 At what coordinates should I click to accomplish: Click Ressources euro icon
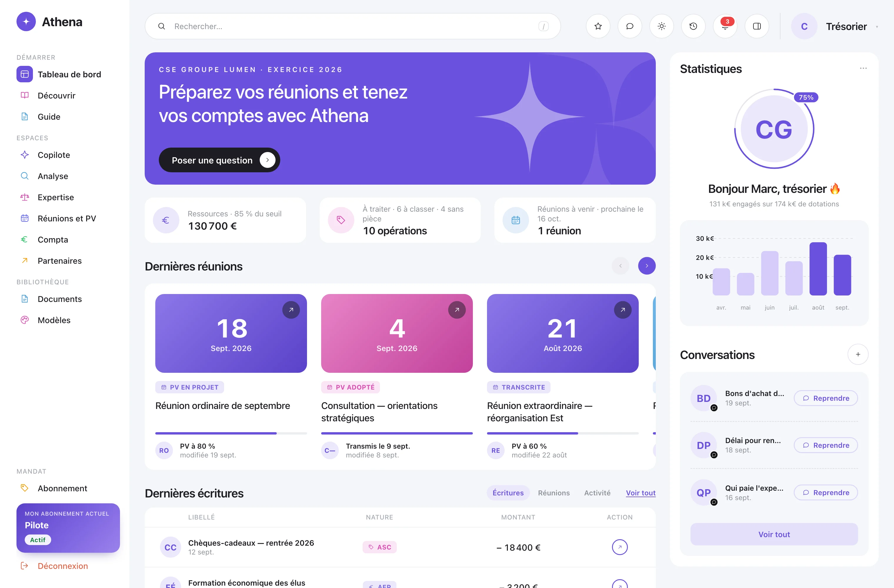tap(166, 220)
